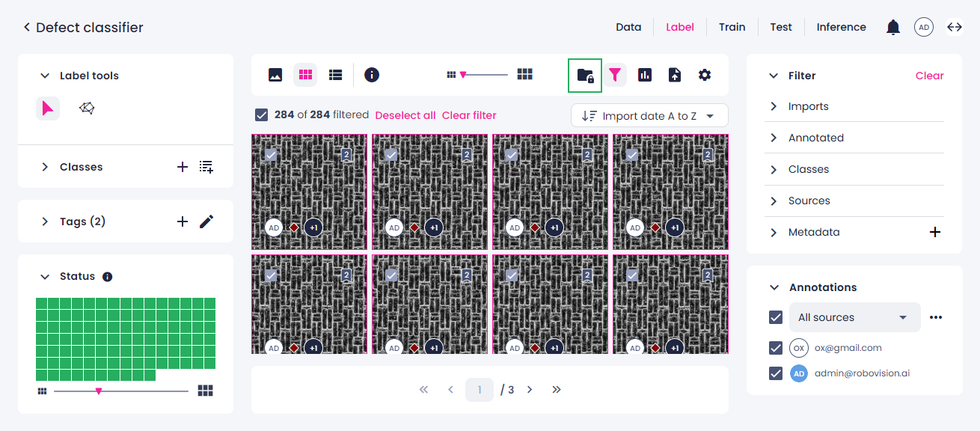Go back from Defect classifier
This screenshot has height=431, width=980.
[x=27, y=28]
